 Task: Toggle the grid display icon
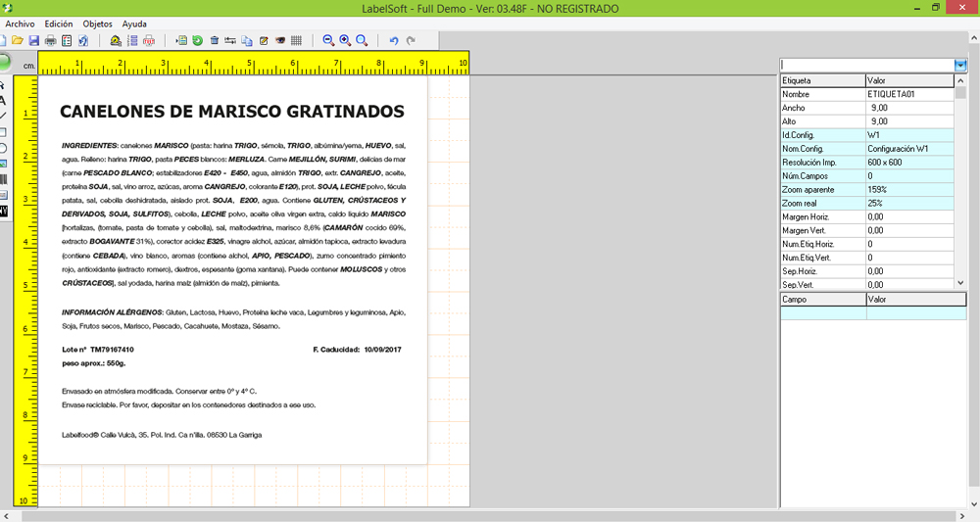296,40
